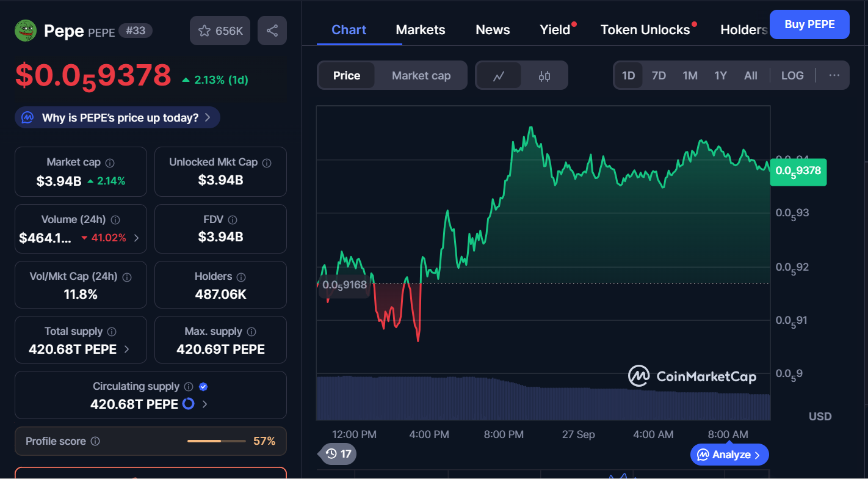The image size is (868, 479).
Task: Click the 0.0₅9168 opening price label
Action: point(344,285)
